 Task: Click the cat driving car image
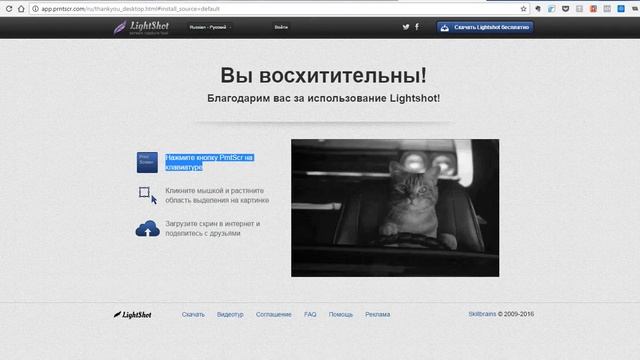(x=395, y=208)
